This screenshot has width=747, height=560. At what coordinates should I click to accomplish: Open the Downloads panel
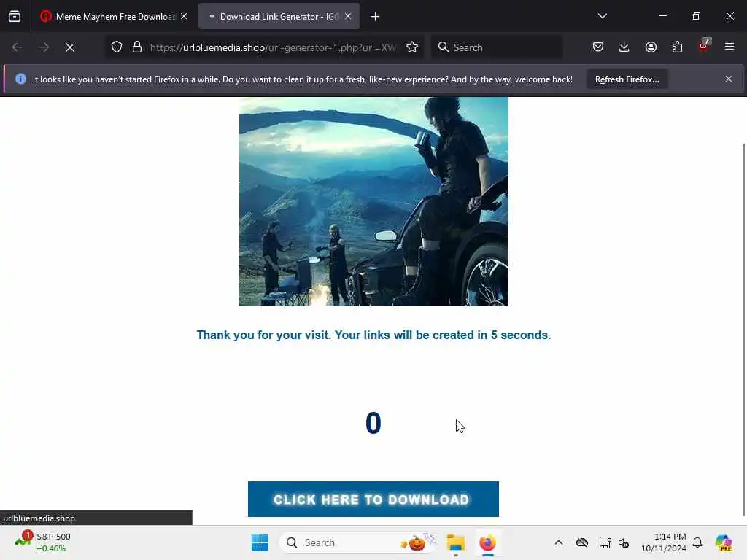pos(624,47)
